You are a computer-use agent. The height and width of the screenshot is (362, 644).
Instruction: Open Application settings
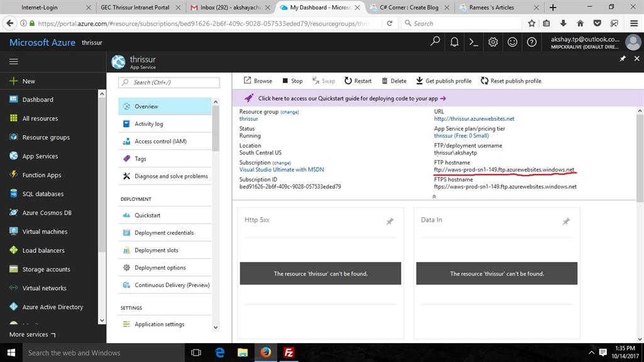click(x=165, y=324)
